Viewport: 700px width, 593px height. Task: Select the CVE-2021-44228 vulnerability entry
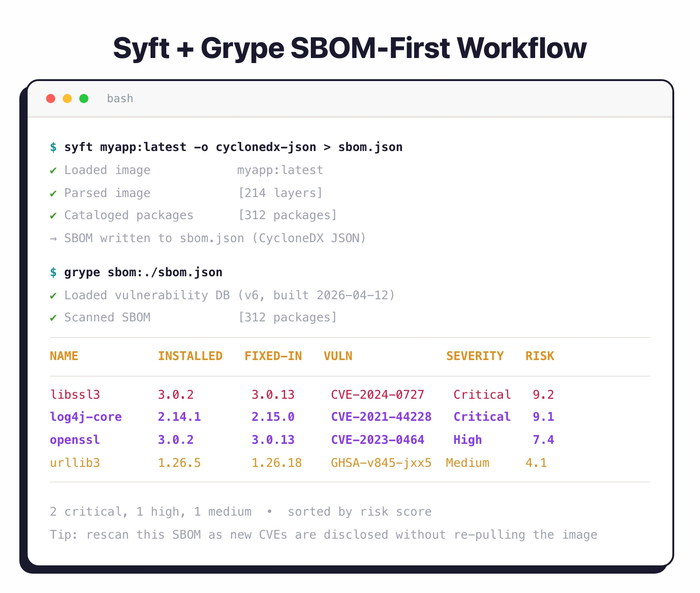[381, 417]
